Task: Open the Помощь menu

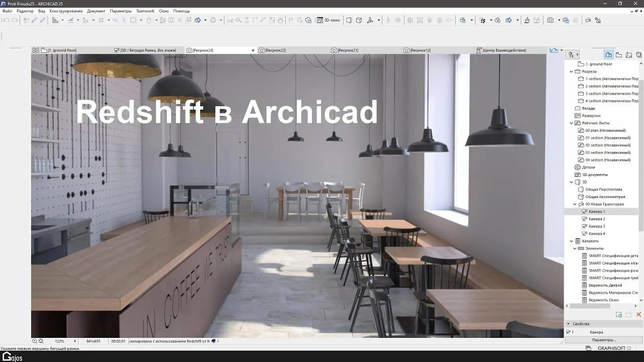Action: (182, 11)
